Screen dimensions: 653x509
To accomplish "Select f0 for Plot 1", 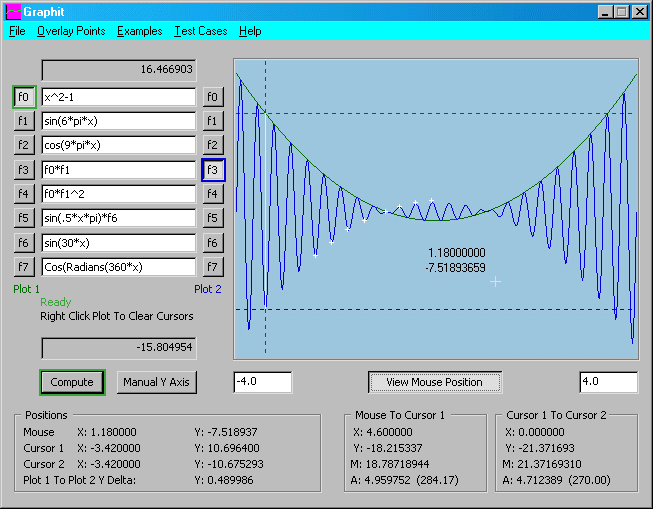I will pos(24,97).
